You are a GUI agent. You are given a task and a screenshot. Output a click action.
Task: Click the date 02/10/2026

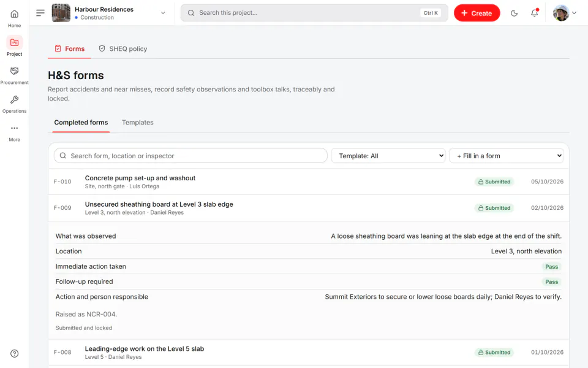(547, 208)
